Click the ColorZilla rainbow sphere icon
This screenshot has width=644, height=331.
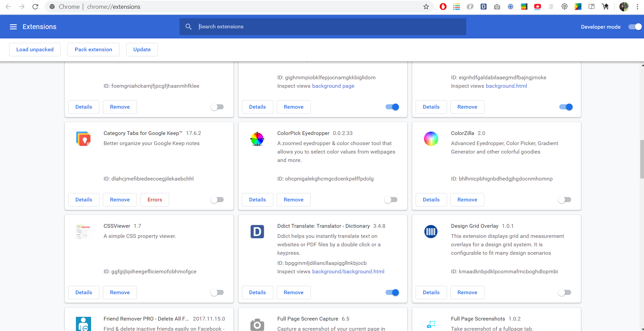(431, 139)
